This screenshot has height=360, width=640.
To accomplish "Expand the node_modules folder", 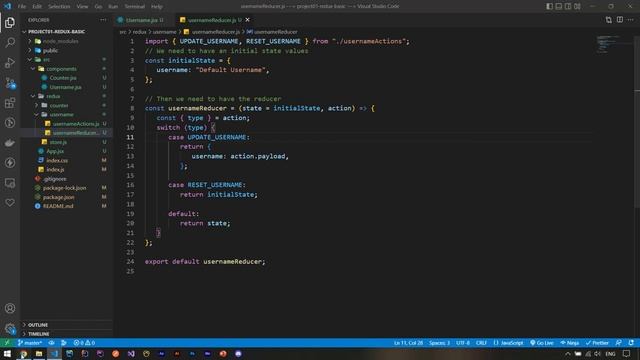I will pos(60,41).
